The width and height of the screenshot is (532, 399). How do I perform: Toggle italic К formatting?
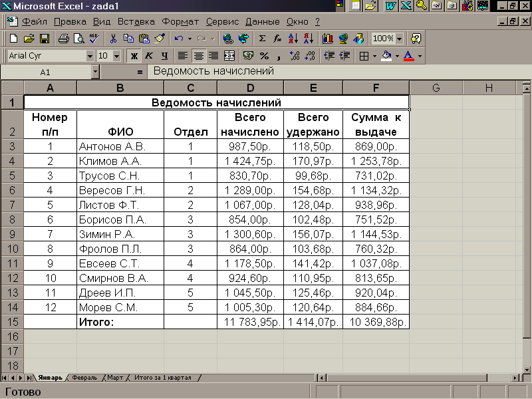coord(149,56)
